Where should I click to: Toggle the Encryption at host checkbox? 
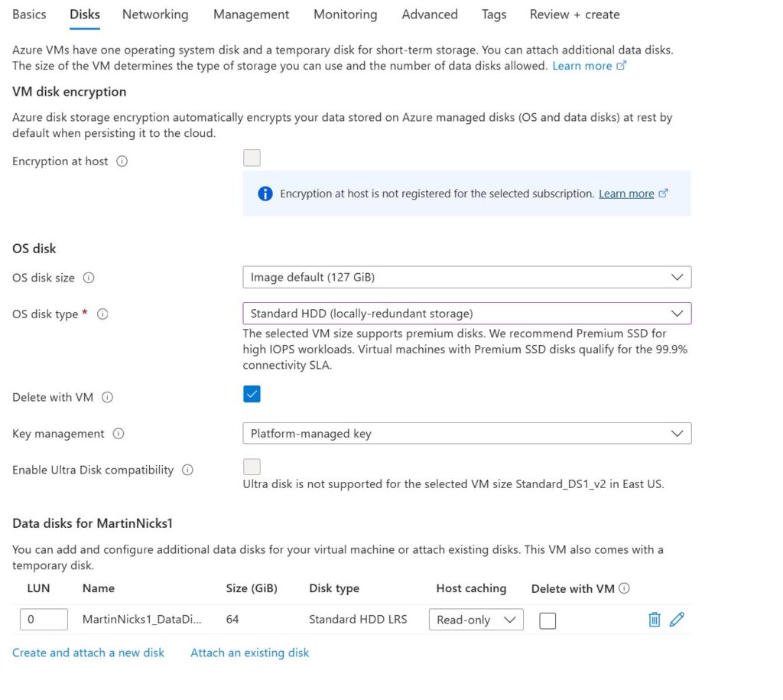tap(252, 158)
